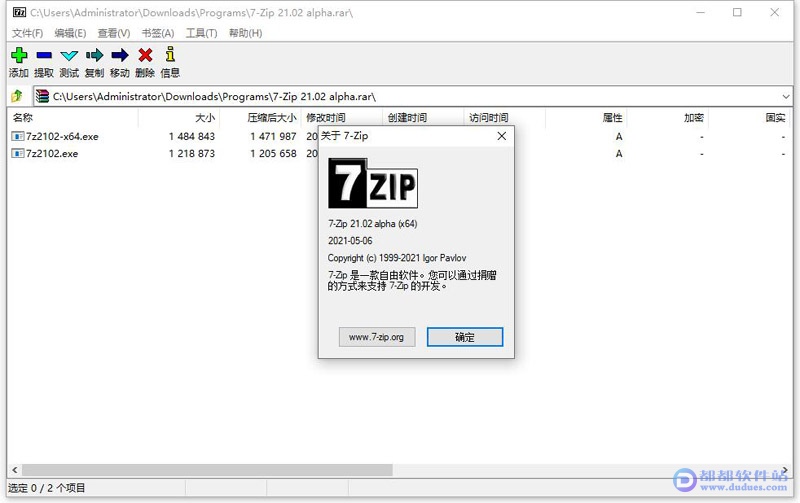Image resolution: width=800 pixels, height=503 pixels.
Task: Click the scrollbar left arrow
Action: (15, 470)
